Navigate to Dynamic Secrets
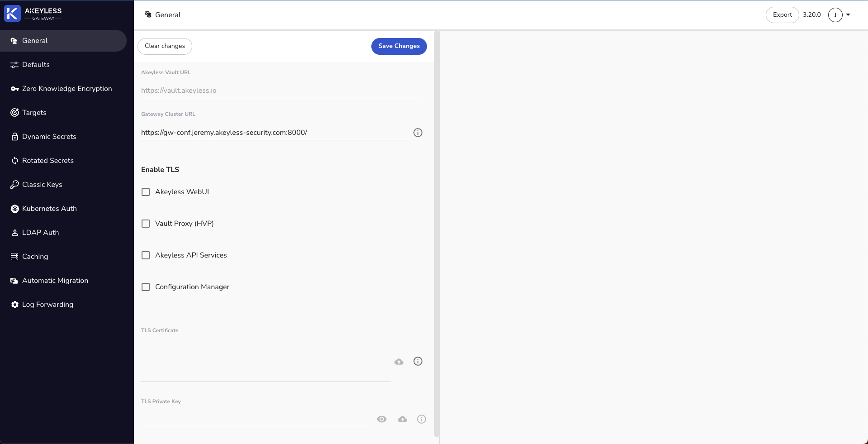868x444 pixels. coord(63,137)
